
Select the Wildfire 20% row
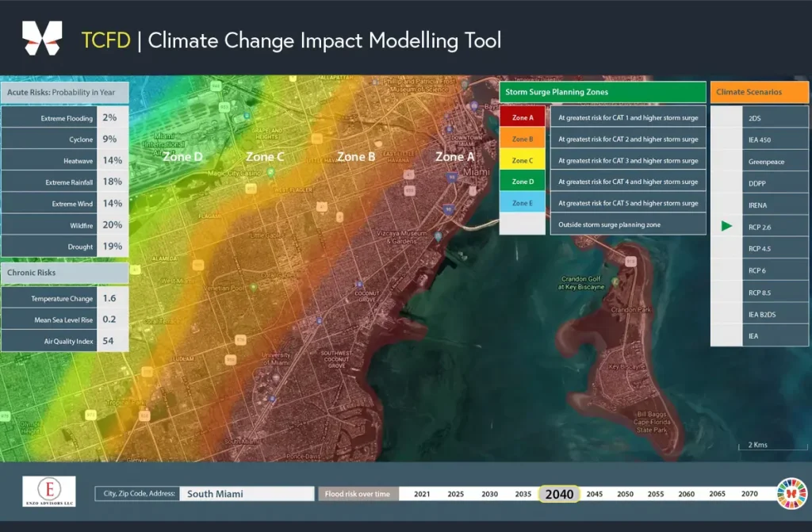pos(65,225)
